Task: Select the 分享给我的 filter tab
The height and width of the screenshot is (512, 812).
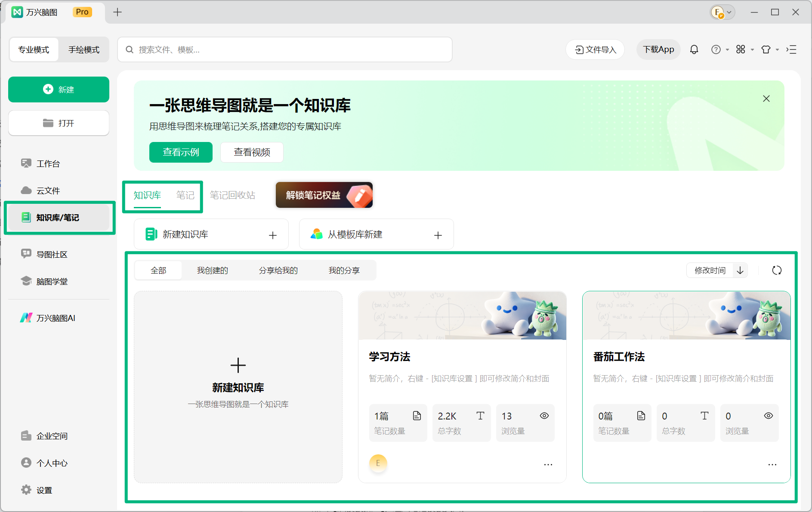Action: pos(278,270)
